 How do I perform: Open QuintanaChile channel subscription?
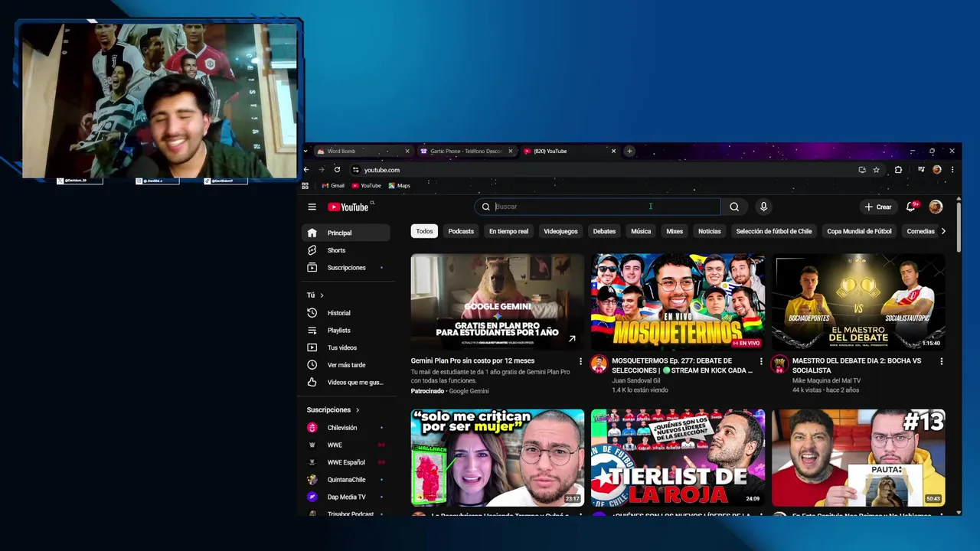[x=346, y=480]
